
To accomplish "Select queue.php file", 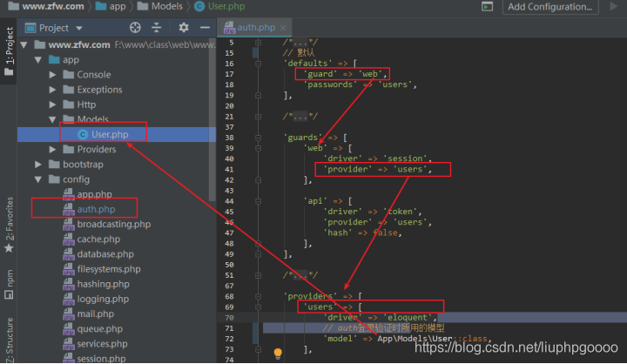I will [x=92, y=329].
